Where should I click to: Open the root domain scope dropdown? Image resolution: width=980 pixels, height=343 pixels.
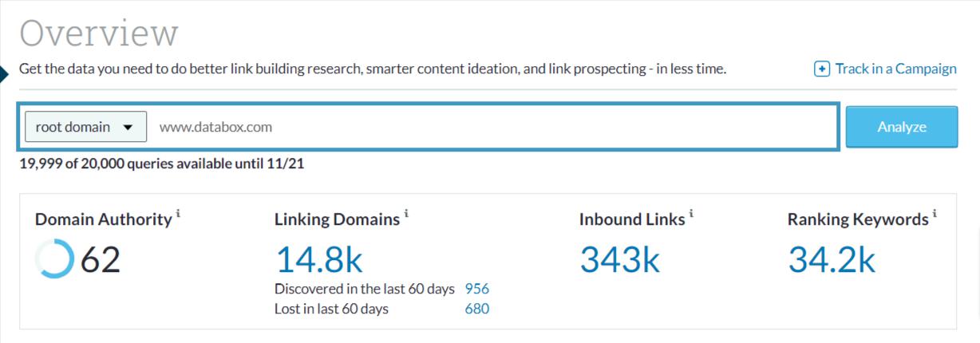tap(86, 127)
